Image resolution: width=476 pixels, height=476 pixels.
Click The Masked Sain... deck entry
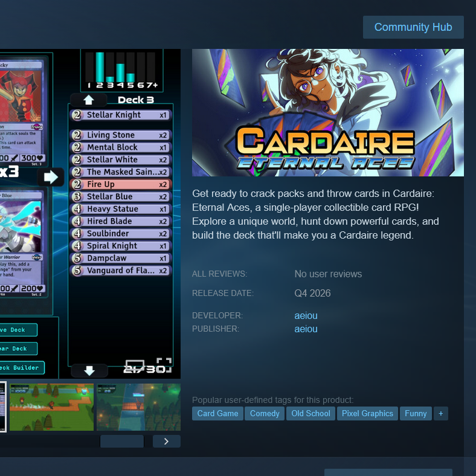(121, 172)
